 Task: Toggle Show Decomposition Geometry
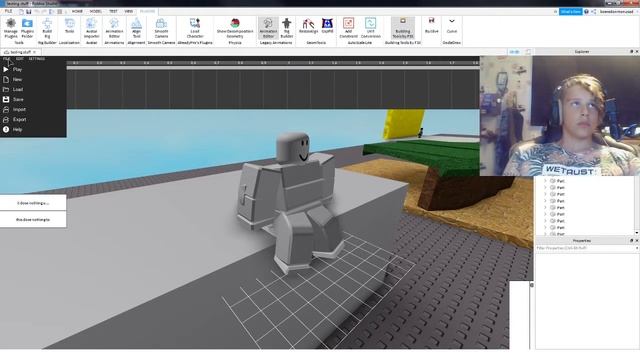coord(235,28)
